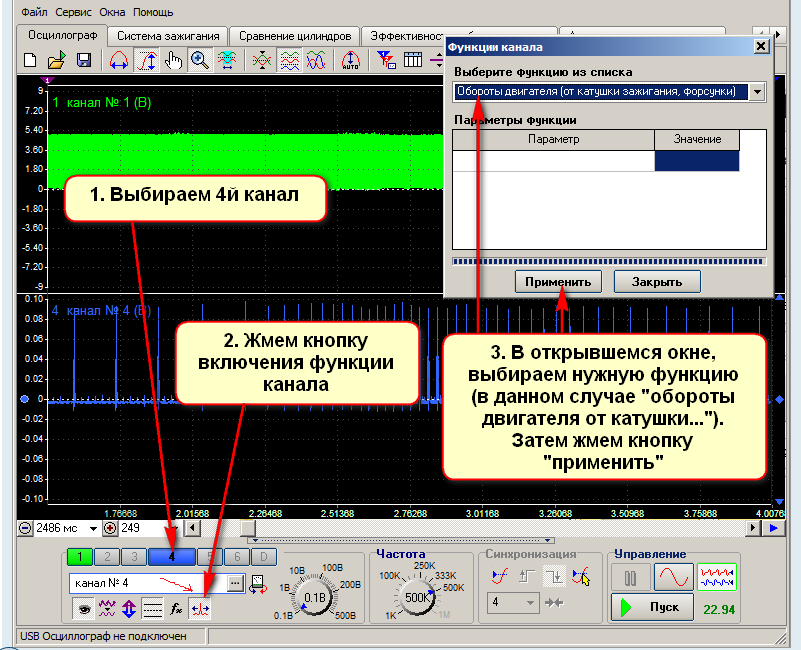Toggle channel 2 button
Viewport: 801px width, 650px height.
tap(107, 556)
